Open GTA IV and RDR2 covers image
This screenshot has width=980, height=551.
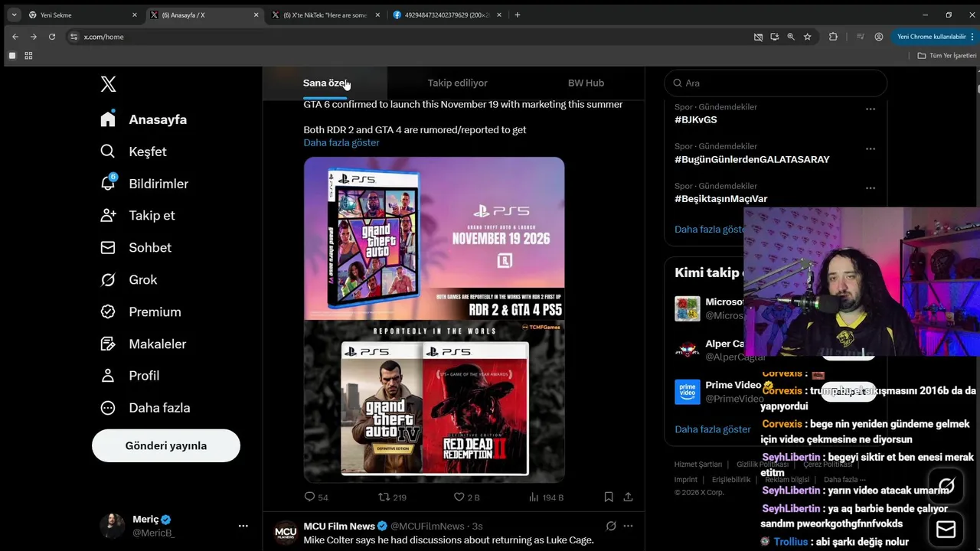[x=434, y=401]
